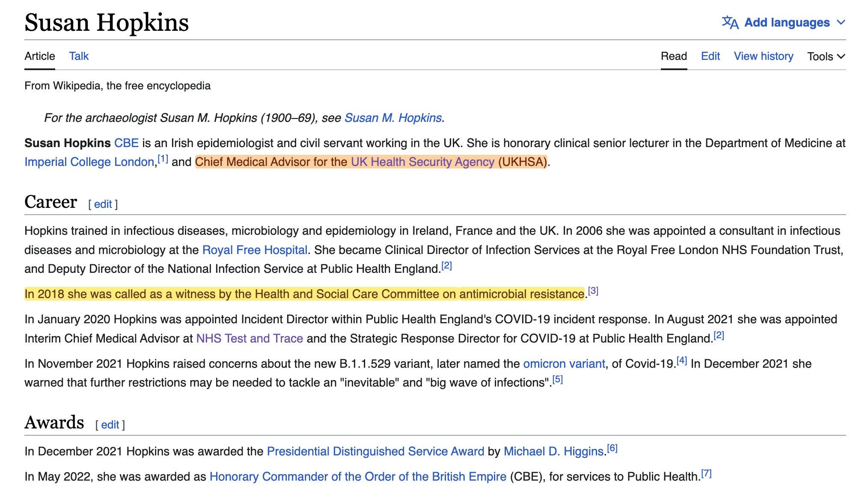Jump to citation reference 5

(x=557, y=379)
